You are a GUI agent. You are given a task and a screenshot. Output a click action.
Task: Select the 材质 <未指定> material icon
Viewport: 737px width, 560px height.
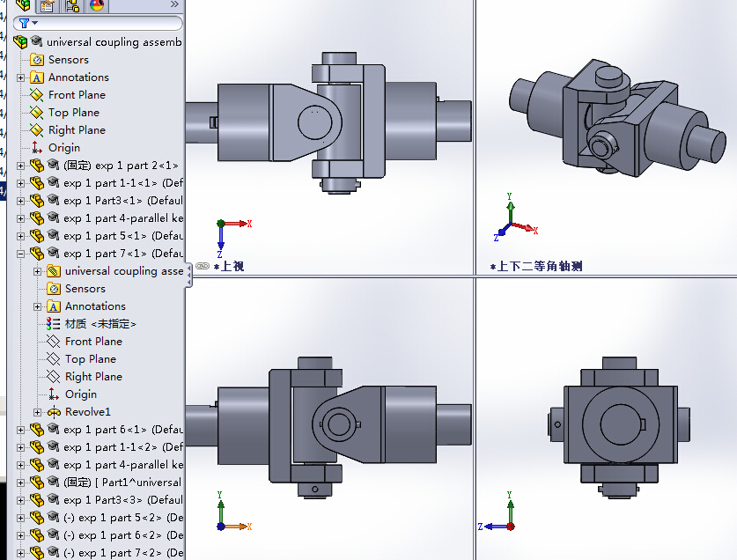click(x=53, y=324)
